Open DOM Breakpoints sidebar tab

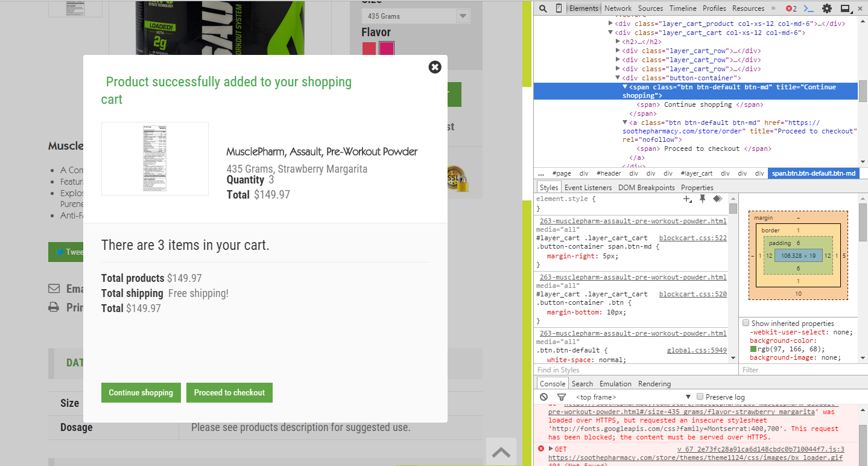pyautogui.click(x=647, y=188)
